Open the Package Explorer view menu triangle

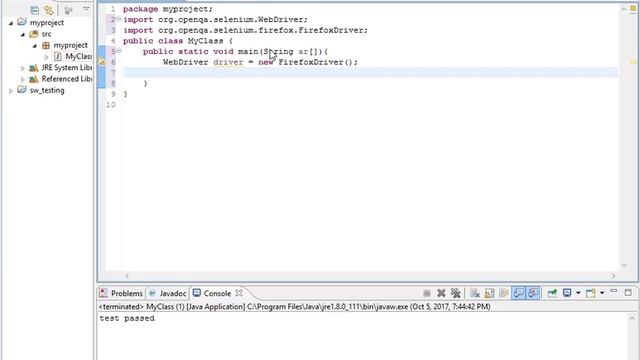(x=86, y=9)
